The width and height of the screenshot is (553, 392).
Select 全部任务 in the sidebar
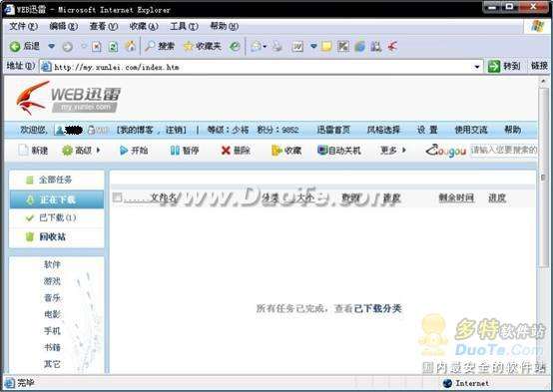57,180
